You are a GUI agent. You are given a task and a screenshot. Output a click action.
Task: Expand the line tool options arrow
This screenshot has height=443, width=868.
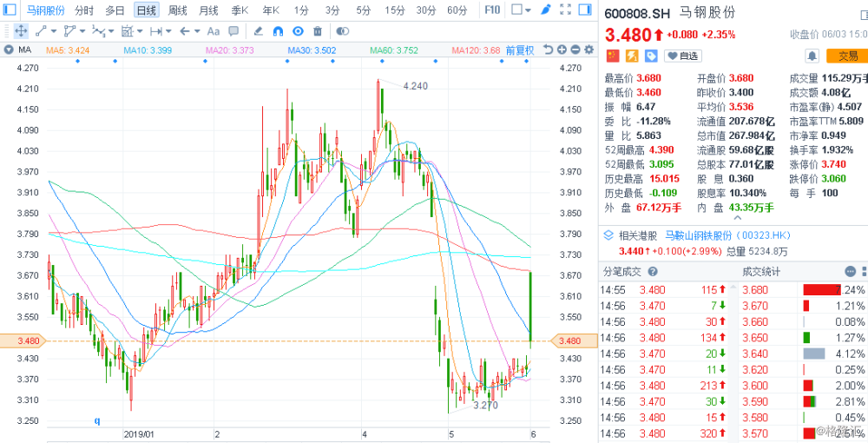click(x=54, y=31)
